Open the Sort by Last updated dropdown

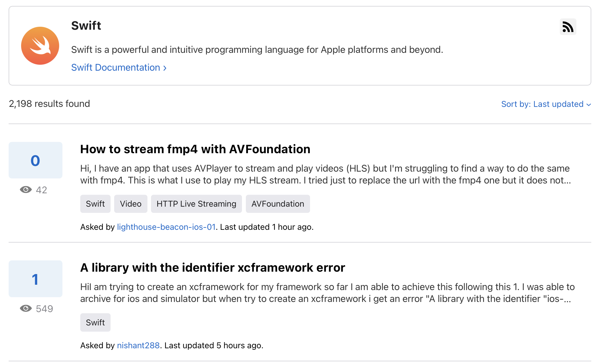point(542,104)
